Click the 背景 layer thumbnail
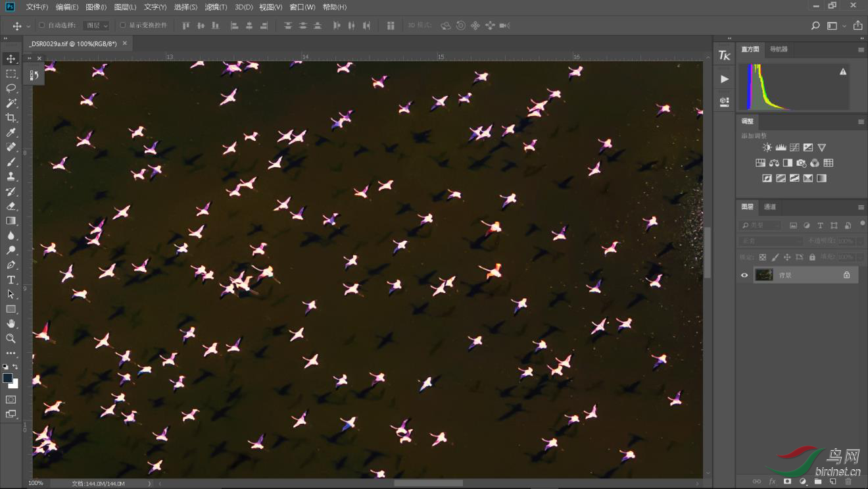The height and width of the screenshot is (489, 868). (764, 275)
